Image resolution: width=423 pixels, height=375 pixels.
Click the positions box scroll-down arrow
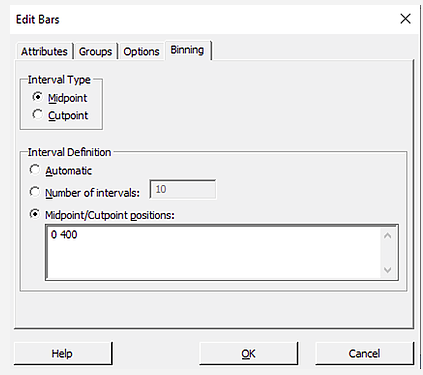[x=387, y=269]
